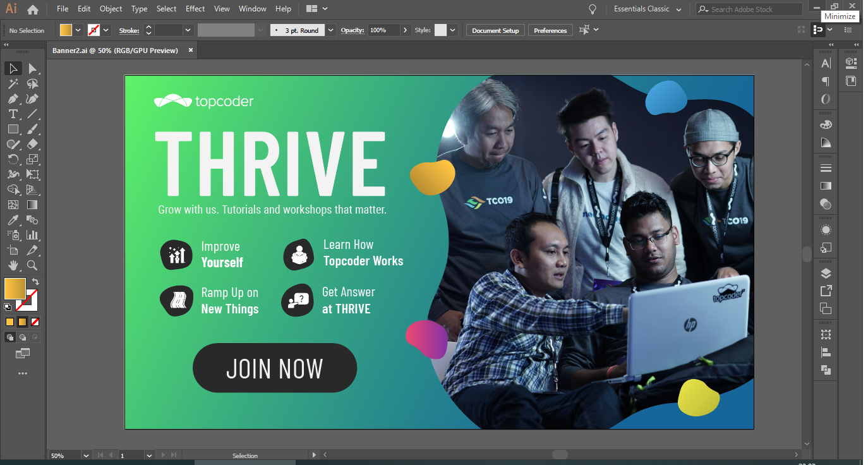Open the 3 pt. Round brush dropdown
Image resolution: width=868 pixels, height=465 pixels.
(x=331, y=30)
